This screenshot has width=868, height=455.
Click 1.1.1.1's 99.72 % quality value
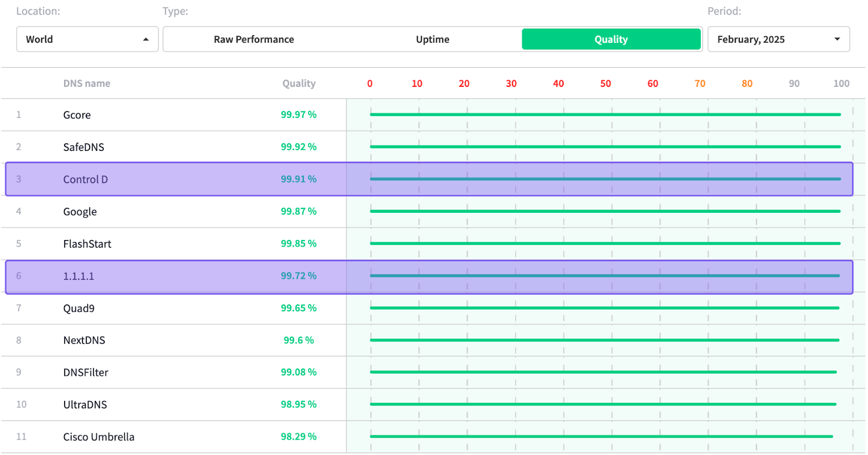[x=299, y=275]
